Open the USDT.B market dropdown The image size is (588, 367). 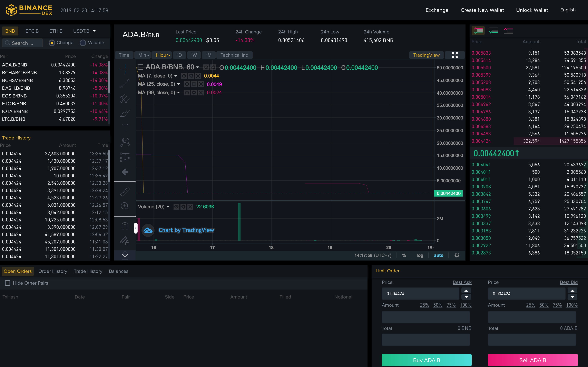(x=94, y=31)
